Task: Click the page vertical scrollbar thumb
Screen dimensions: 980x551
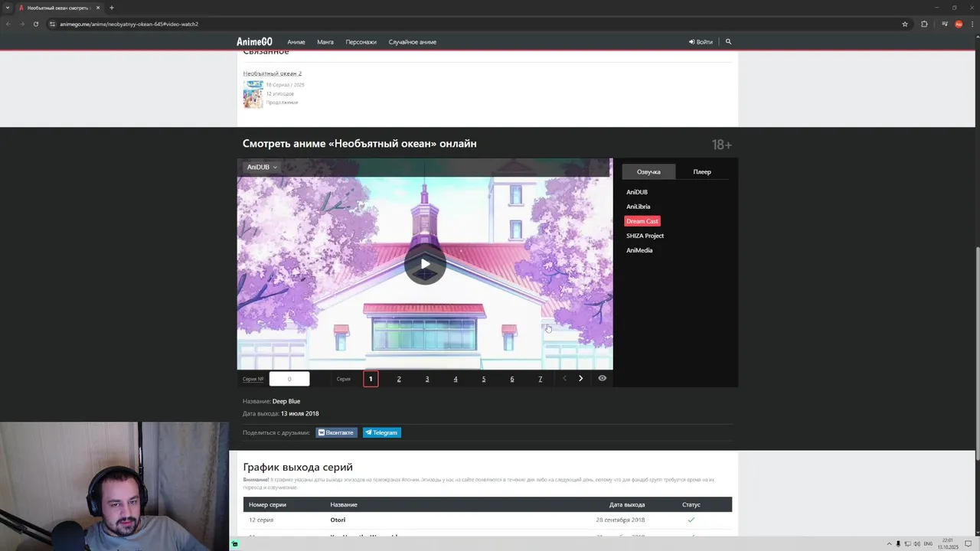Action: point(977,352)
